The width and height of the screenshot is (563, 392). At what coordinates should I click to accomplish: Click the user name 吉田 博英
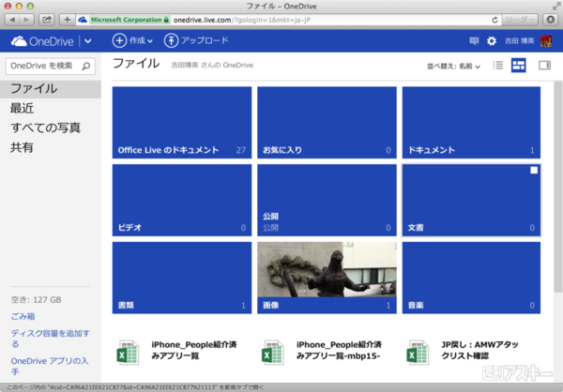tap(519, 41)
